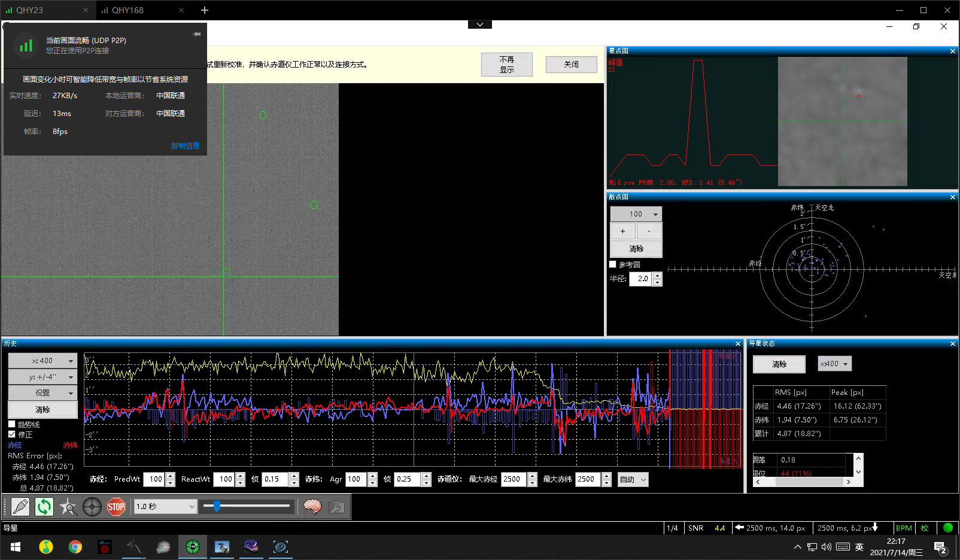Increase the Agr value with the up arrow
This screenshot has width=960, height=560.
coord(372,476)
